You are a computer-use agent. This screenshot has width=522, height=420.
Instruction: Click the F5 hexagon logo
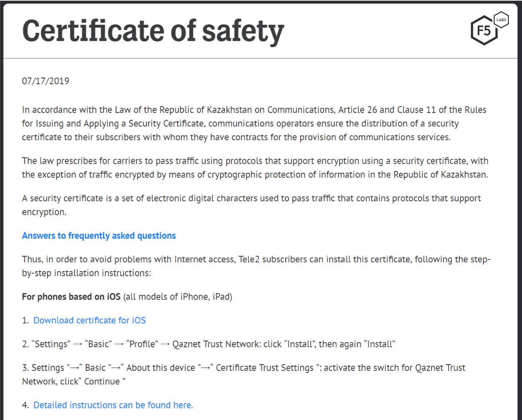484,31
